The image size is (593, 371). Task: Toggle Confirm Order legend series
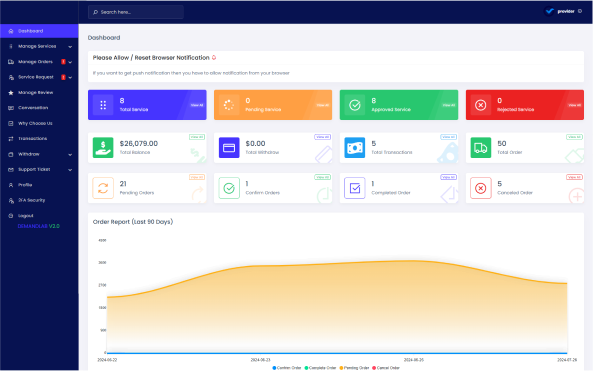pyautogui.click(x=287, y=368)
